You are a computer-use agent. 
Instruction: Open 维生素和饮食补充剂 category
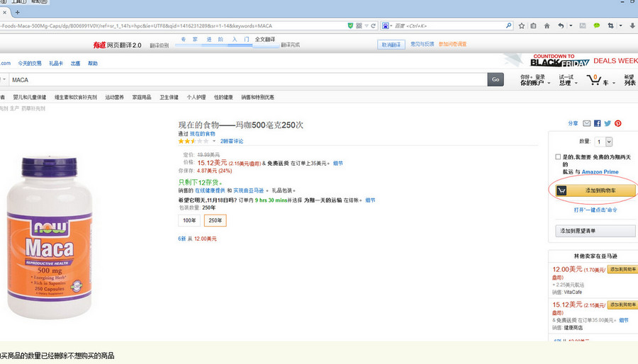tap(76, 98)
